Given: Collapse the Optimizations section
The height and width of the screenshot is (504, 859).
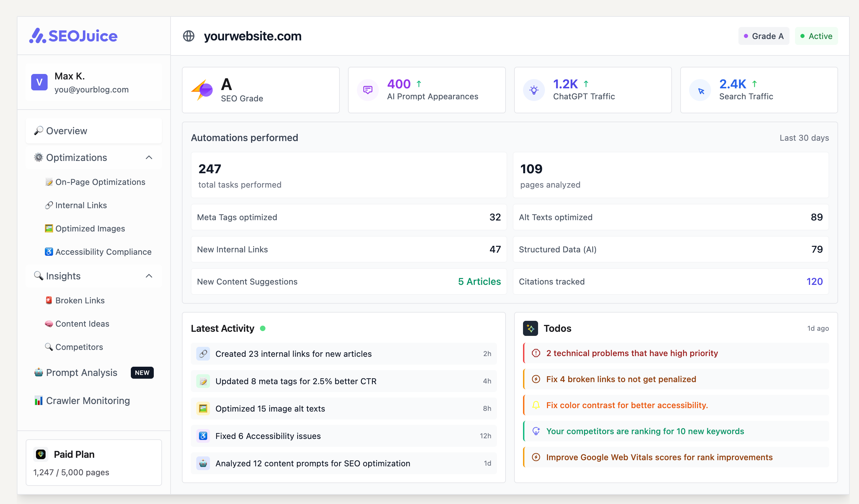Looking at the screenshot, I should (x=149, y=157).
